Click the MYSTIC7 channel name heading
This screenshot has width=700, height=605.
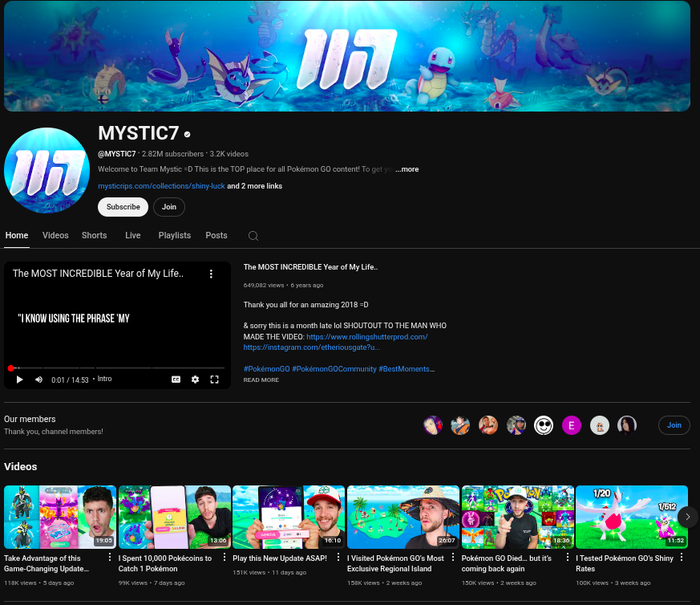[x=139, y=134]
